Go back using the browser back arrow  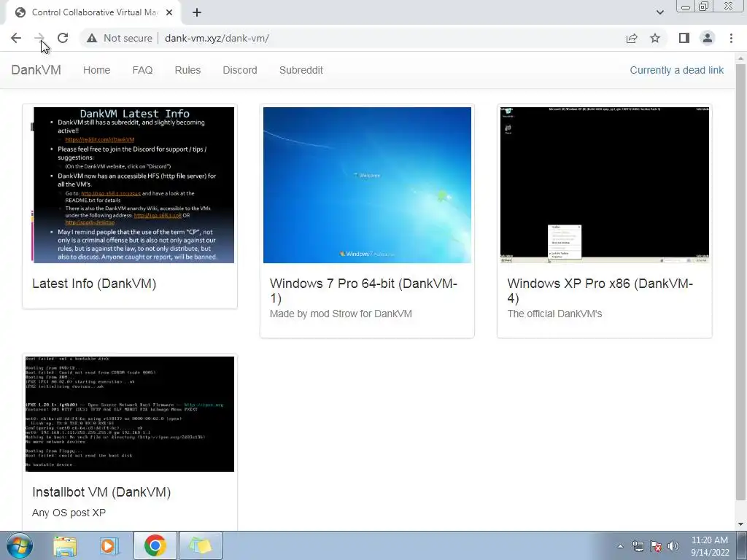coord(16,38)
